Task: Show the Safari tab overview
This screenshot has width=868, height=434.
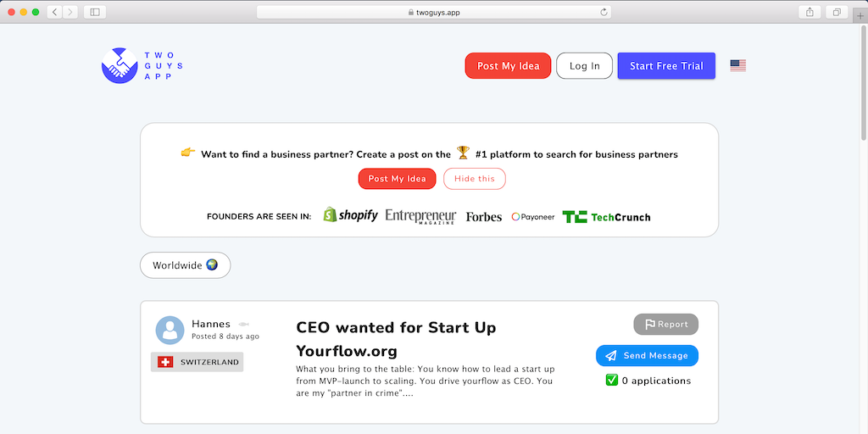Action: 836,12
